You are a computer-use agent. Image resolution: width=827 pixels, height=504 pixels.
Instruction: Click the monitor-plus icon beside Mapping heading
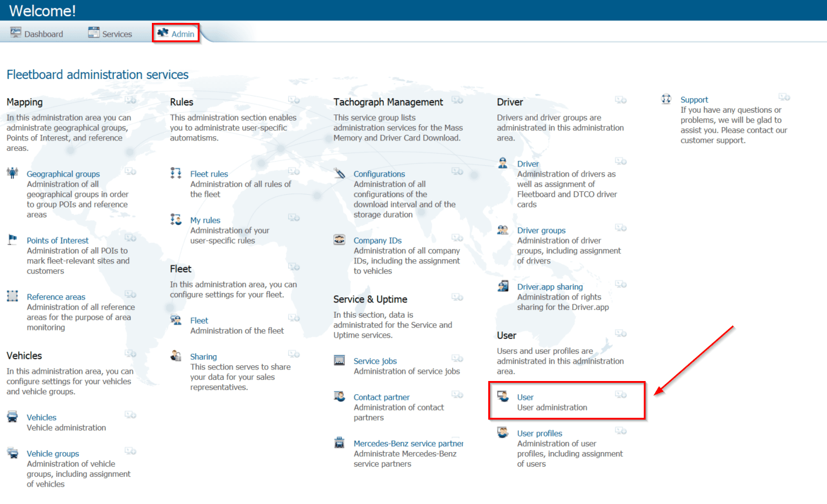[x=130, y=99]
